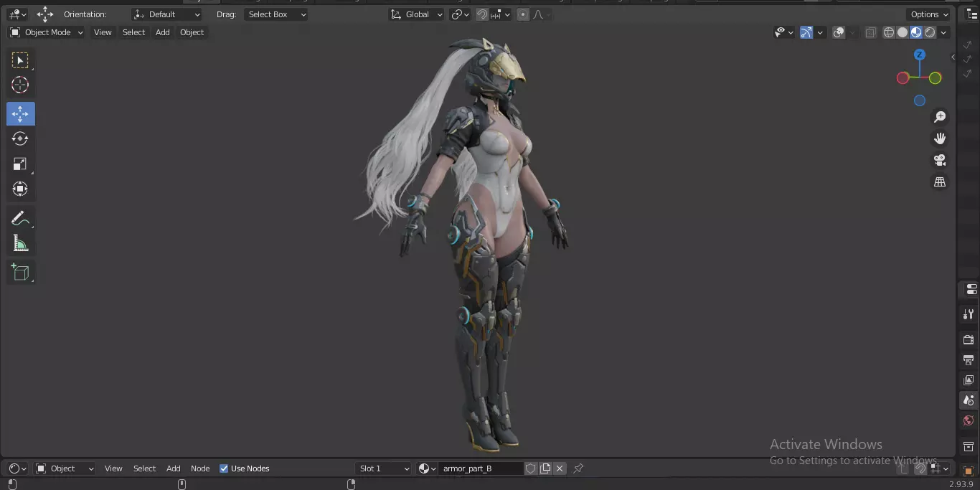The height and width of the screenshot is (490, 980).
Task: Click the negative Z axis gizmo ball
Action: 920,101
